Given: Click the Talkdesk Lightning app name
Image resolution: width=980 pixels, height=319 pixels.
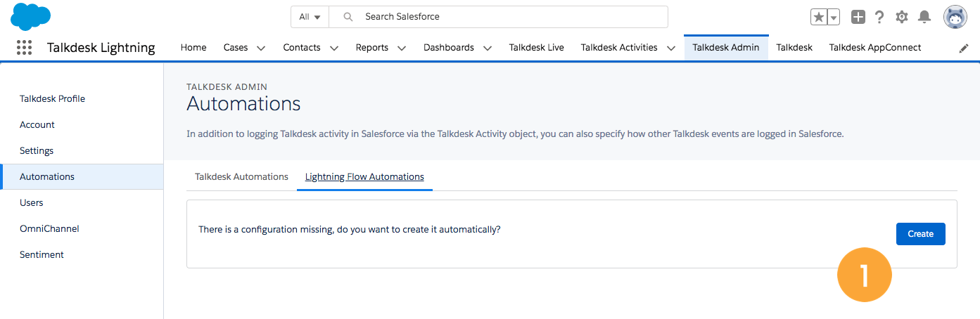Looking at the screenshot, I should tap(101, 48).
